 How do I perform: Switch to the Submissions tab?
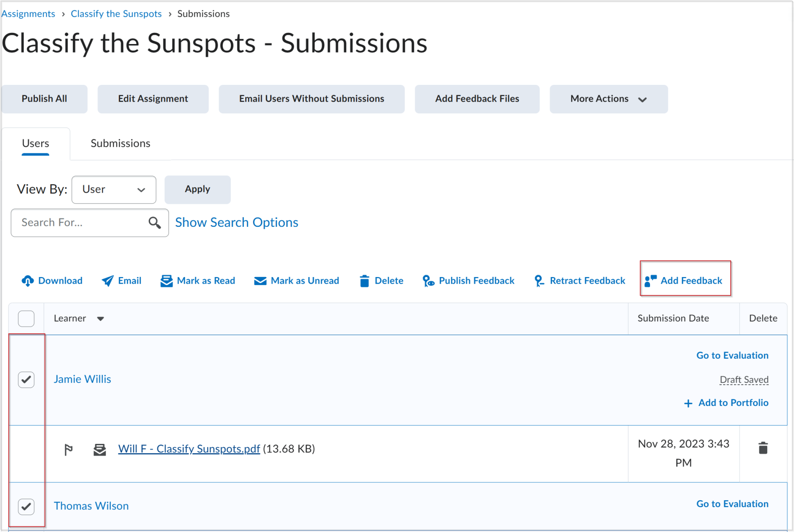[120, 143]
